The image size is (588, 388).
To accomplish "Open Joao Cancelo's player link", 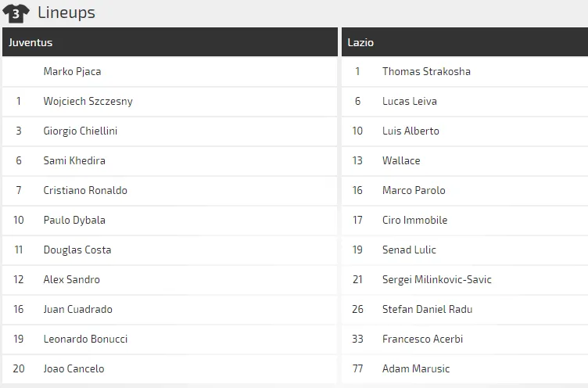I will point(73,368).
